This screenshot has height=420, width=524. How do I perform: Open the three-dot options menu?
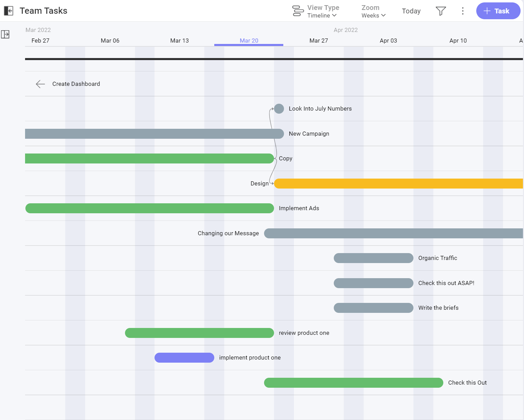click(x=463, y=11)
